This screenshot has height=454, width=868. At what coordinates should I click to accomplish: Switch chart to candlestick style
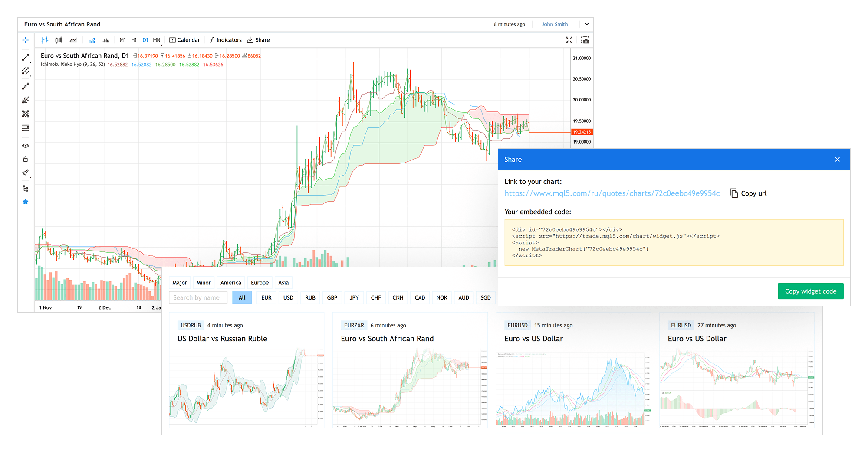coord(59,39)
